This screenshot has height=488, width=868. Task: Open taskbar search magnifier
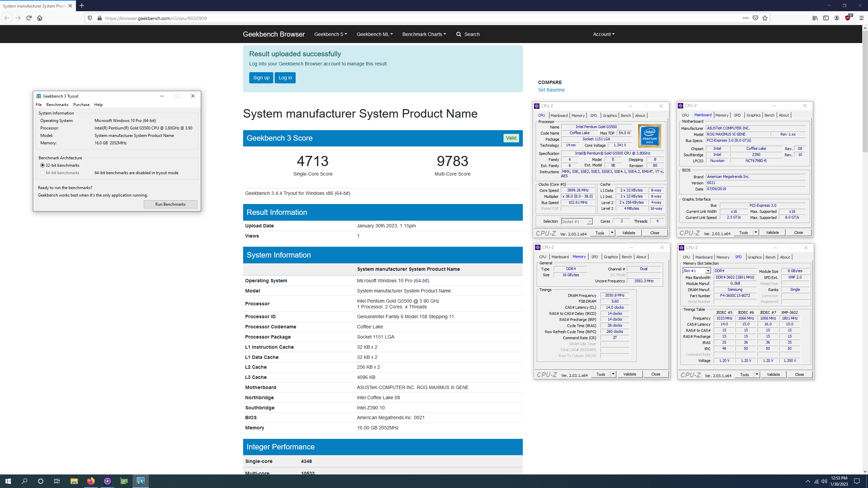point(24,481)
